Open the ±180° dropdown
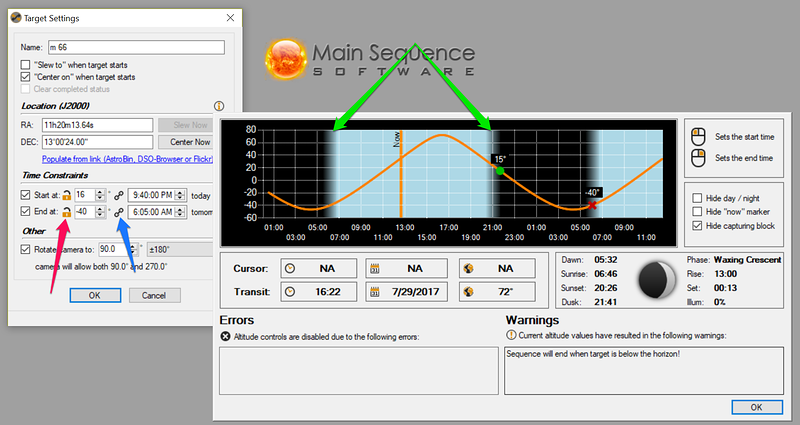Screen dimensions: 800x425 (180, 249)
